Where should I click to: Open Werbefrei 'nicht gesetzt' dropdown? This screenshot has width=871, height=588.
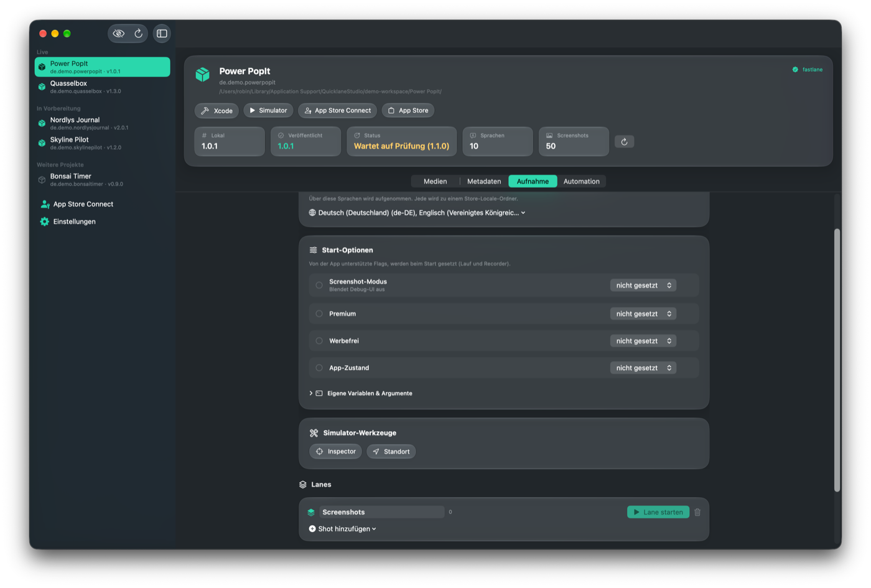point(643,341)
